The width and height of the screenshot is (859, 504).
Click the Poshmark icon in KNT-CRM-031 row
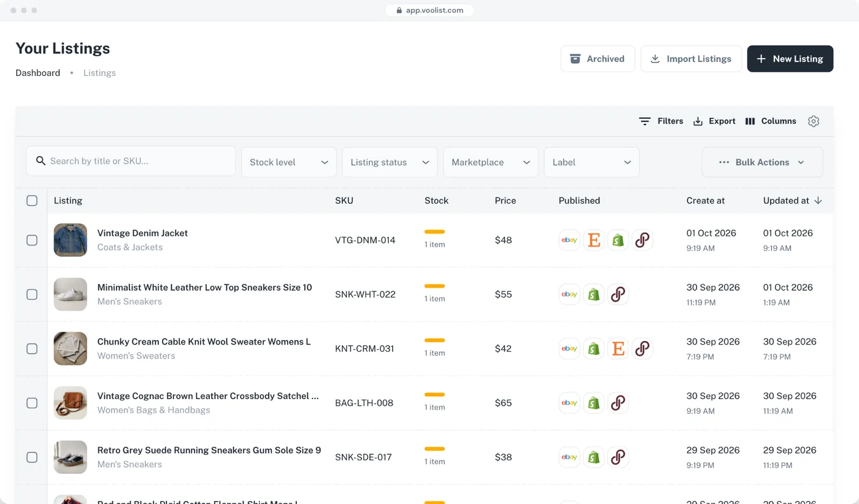pyautogui.click(x=642, y=349)
